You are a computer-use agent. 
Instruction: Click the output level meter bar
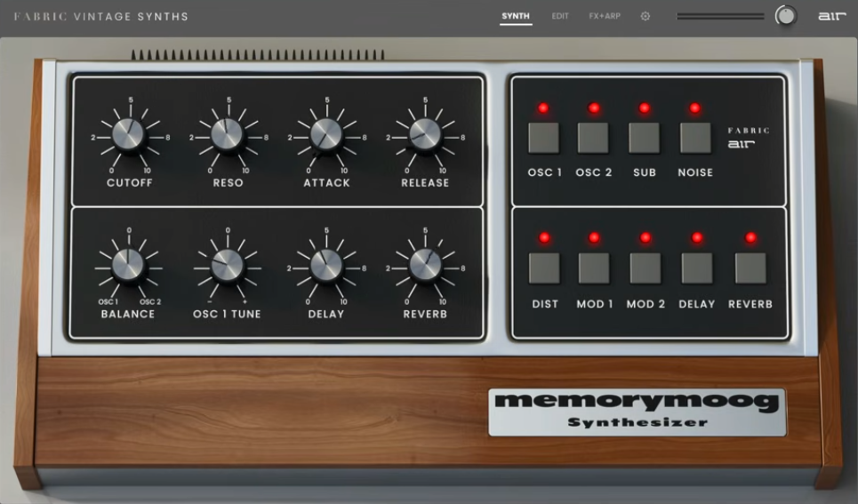point(720,16)
